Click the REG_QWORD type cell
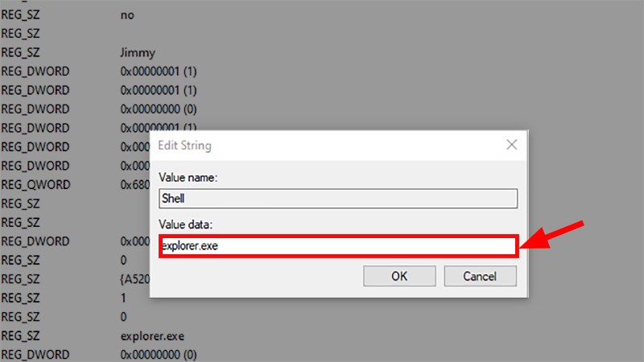644x362 pixels. click(x=35, y=185)
